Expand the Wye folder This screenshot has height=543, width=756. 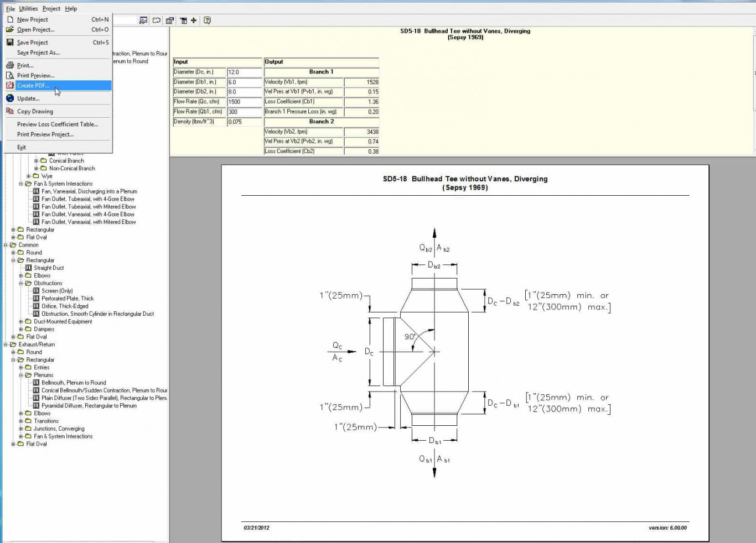pyautogui.click(x=29, y=176)
